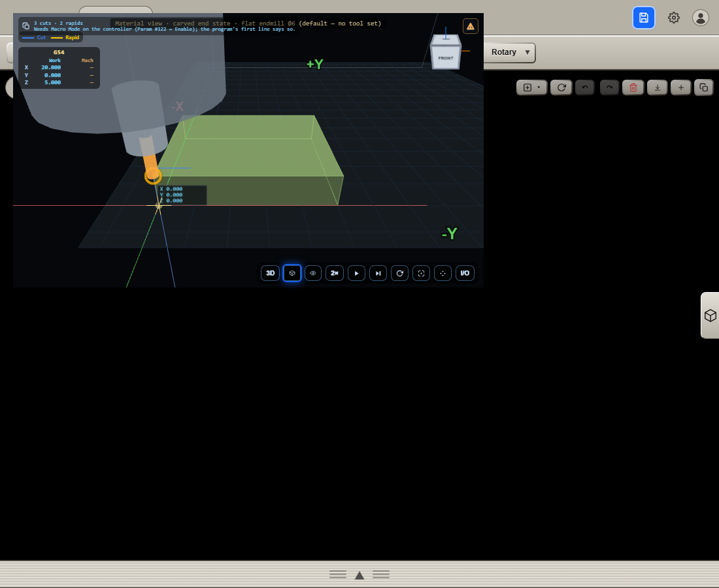Click the -Y axis label in the viewport
Image resolution: width=719 pixels, height=588 pixels.
[x=450, y=234]
